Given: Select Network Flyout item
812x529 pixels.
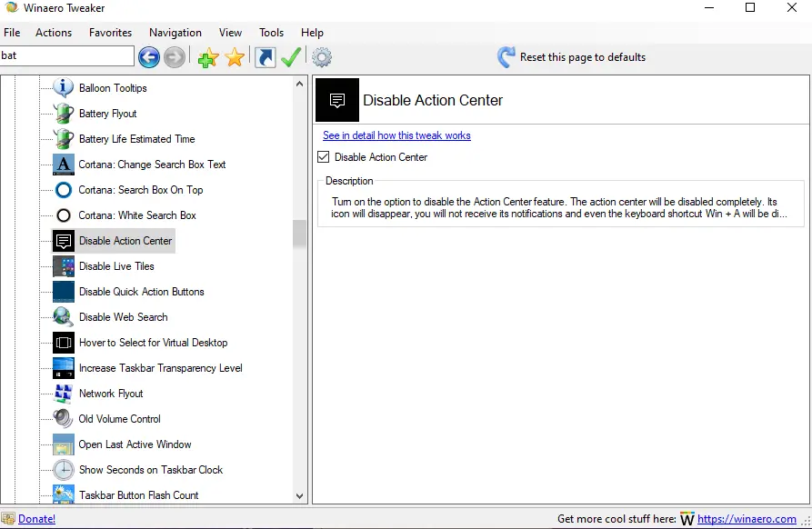Looking at the screenshot, I should pyautogui.click(x=111, y=394).
